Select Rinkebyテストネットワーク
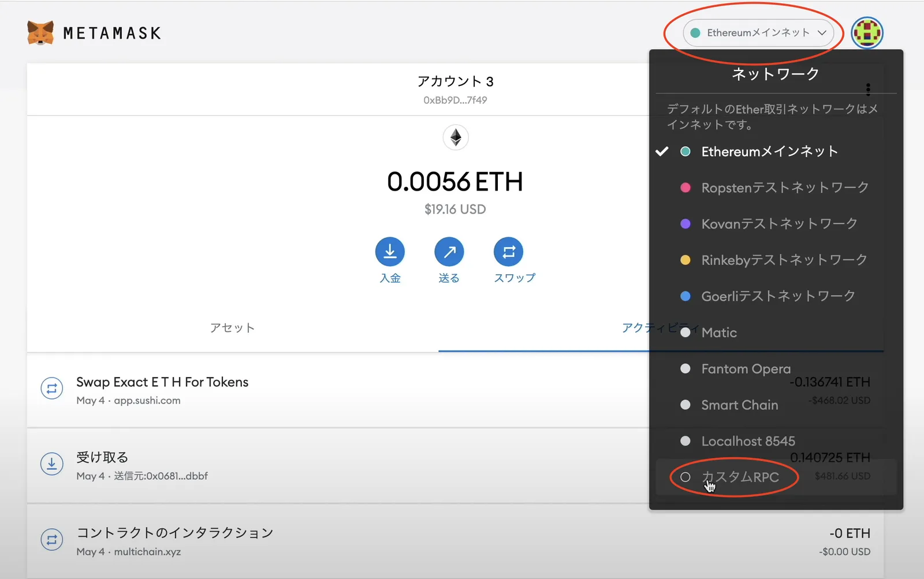Viewport: 924px width, 579px height. tap(776, 260)
